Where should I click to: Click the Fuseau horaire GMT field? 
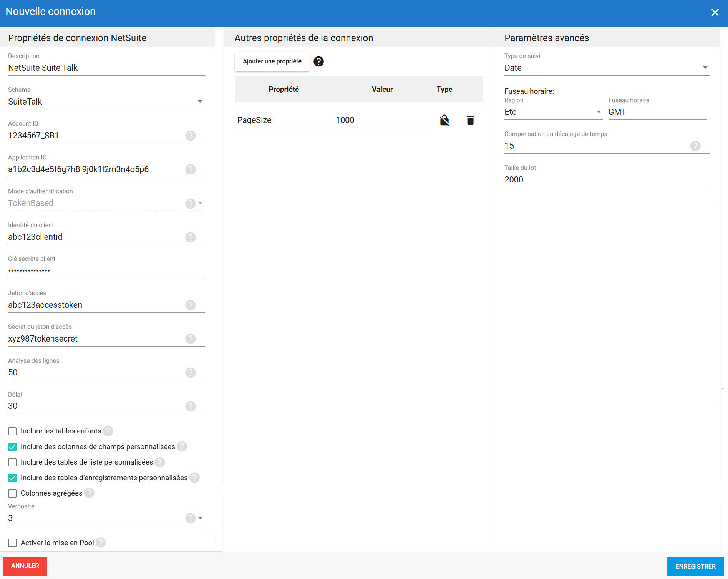click(x=658, y=112)
